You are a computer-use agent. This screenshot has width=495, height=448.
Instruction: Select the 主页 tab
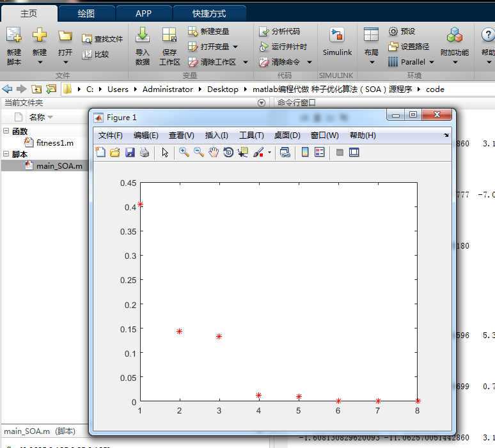tap(29, 13)
